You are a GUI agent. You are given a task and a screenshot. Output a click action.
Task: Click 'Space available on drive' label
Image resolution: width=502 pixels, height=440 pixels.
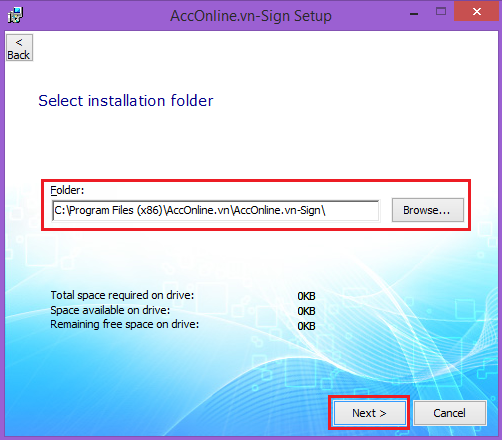(x=110, y=310)
